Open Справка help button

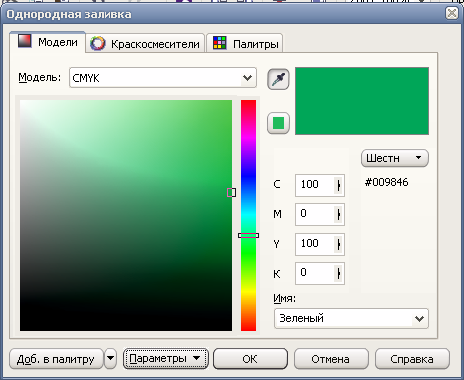point(412,359)
